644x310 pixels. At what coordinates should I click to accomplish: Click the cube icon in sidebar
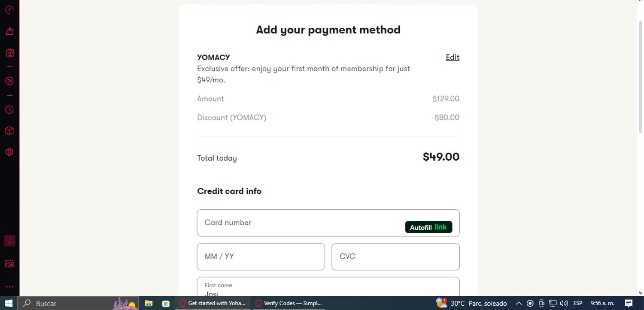coord(9,131)
